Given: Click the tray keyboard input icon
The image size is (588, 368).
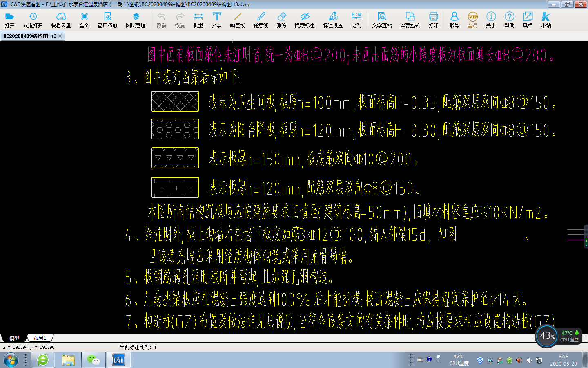Looking at the screenshot, I should click(420, 360).
